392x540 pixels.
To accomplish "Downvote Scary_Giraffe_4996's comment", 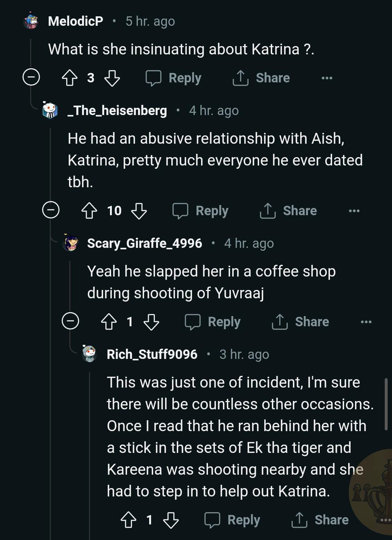I will point(151,322).
